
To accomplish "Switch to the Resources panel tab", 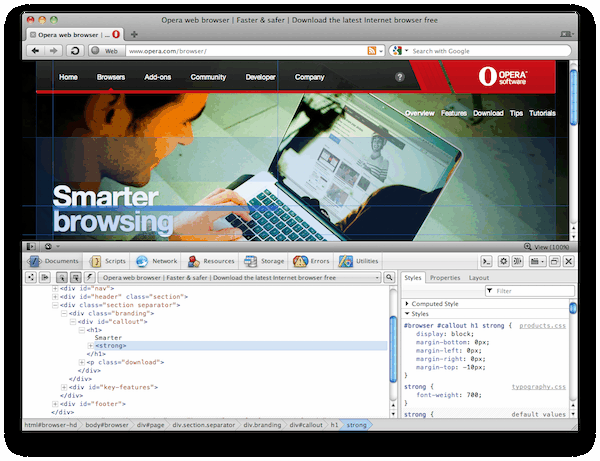I will [210, 261].
